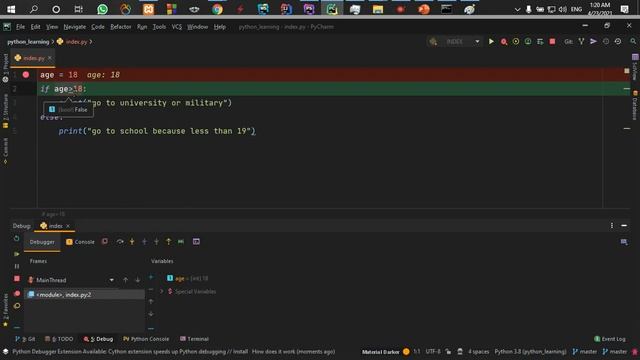Push commits with the arrow icon
The width and height of the screenshot is (640, 360).
pos(593,42)
